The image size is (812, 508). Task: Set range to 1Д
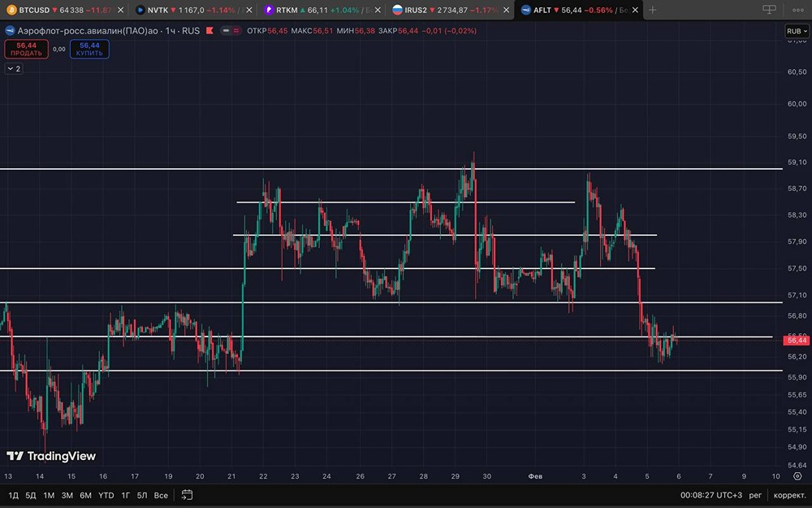tap(14, 495)
